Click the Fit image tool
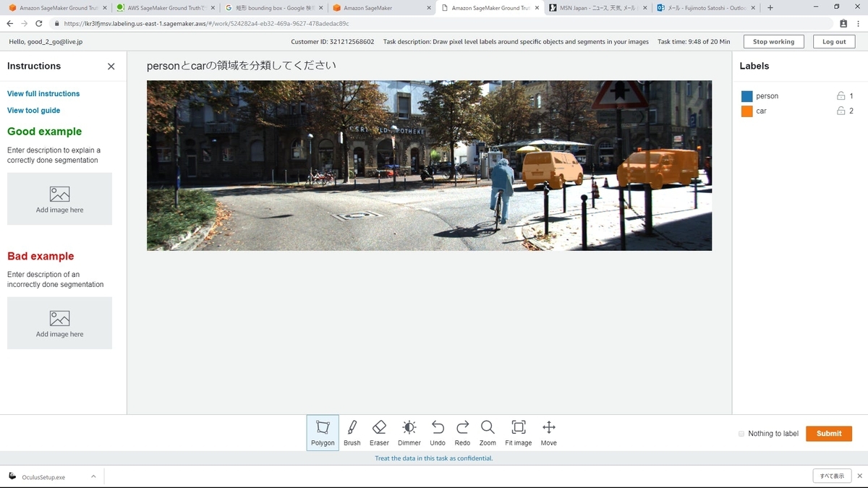The height and width of the screenshot is (488, 868). tap(519, 433)
